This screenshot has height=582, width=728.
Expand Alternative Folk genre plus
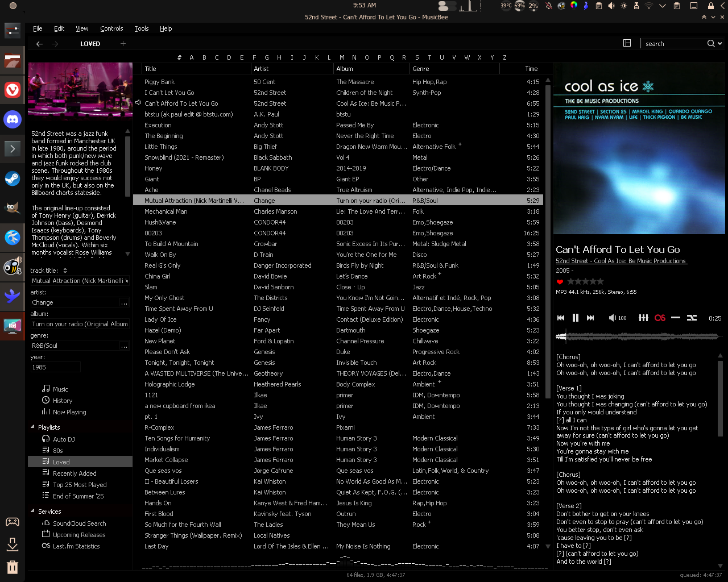tap(460, 144)
